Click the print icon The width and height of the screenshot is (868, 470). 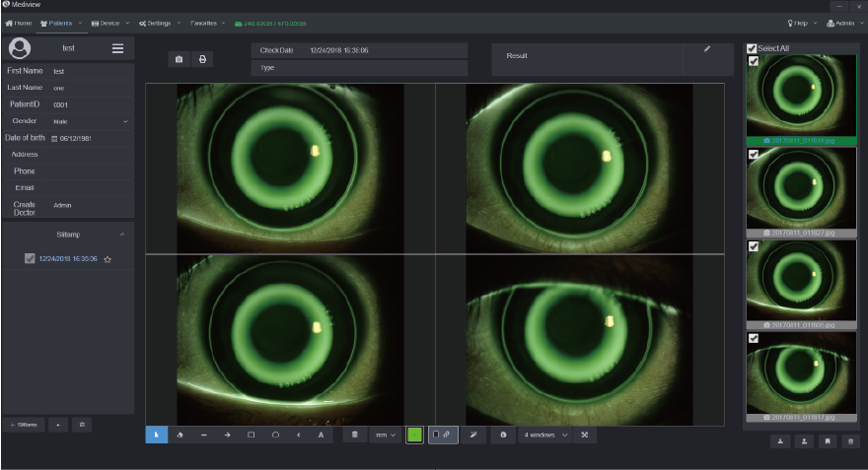tap(202, 59)
